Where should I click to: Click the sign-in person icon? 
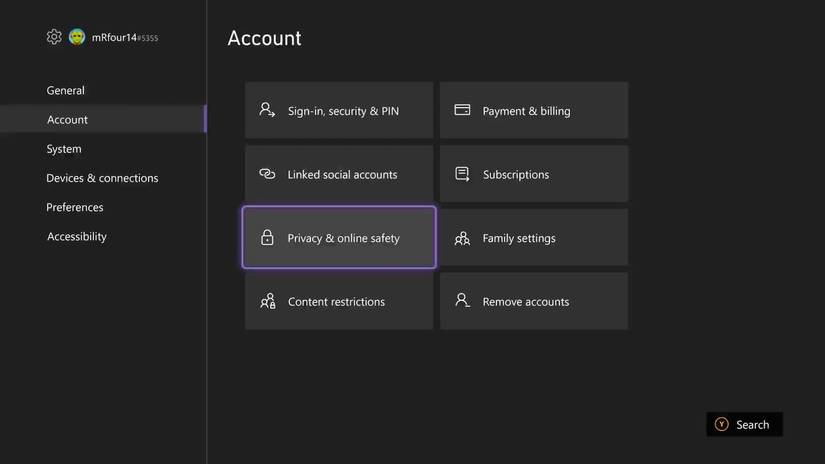pos(267,110)
